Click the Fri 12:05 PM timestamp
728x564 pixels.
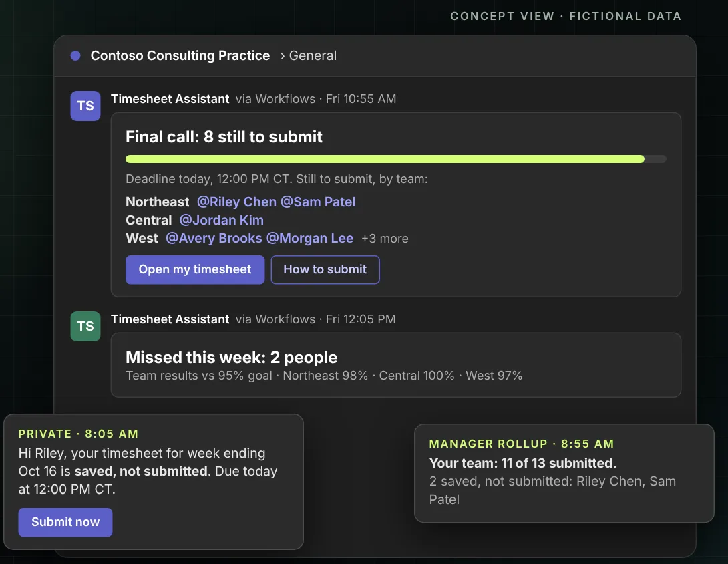pyautogui.click(x=361, y=319)
